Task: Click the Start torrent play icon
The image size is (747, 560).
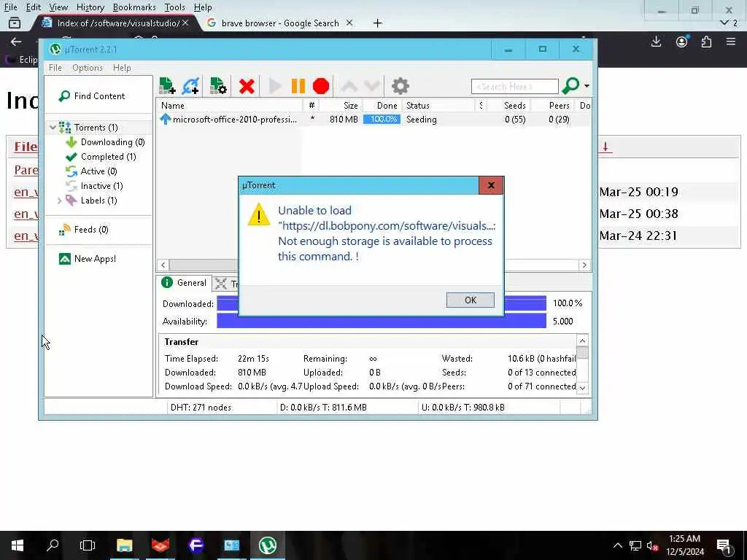Action: click(x=275, y=86)
